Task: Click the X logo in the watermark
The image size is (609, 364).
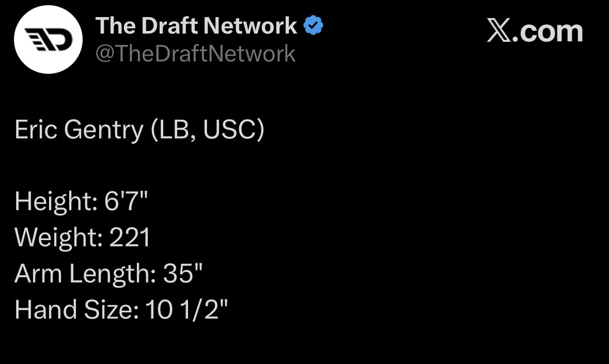Action: pyautogui.click(x=498, y=32)
